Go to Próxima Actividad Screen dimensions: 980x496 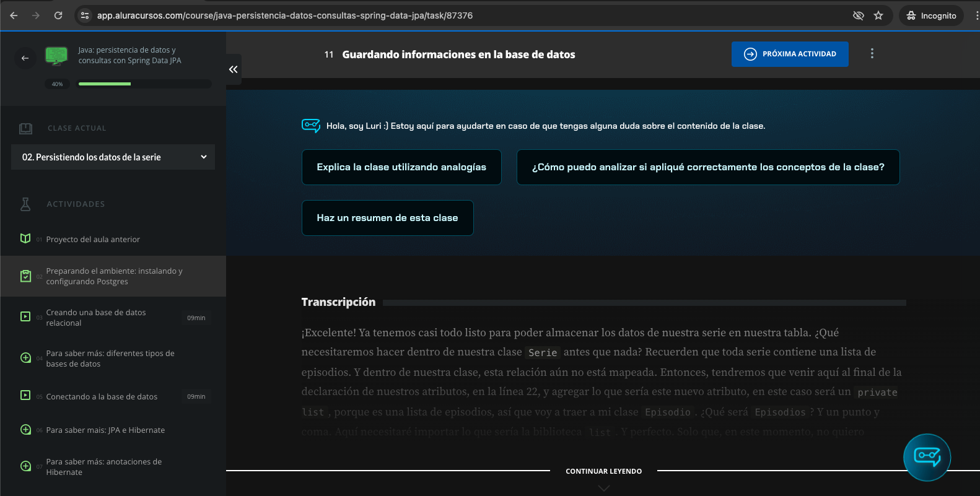pyautogui.click(x=790, y=54)
